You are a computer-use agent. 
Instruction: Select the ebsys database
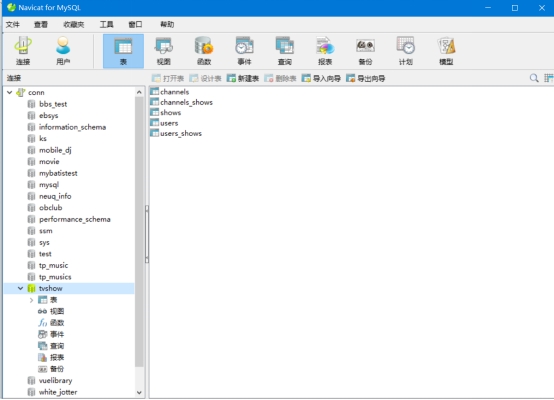(x=48, y=116)
